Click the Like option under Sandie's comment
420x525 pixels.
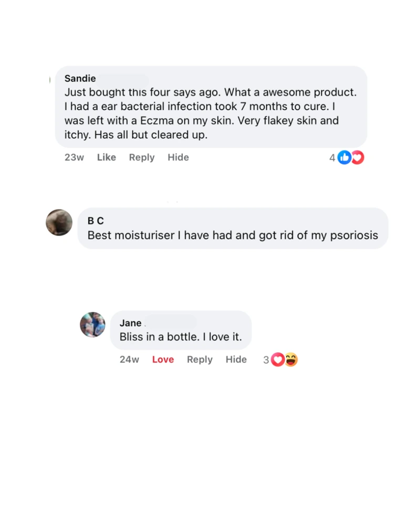pos(106,157)
